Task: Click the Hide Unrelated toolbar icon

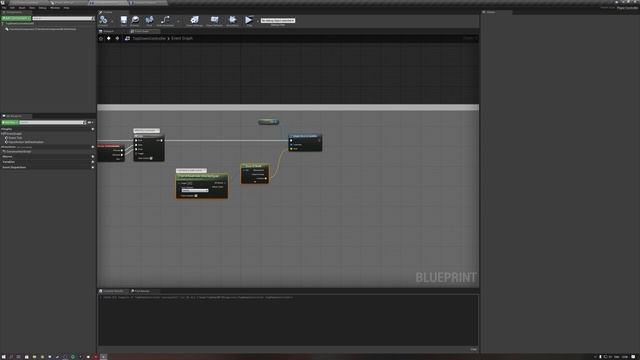Action: click(x=165, y=20)
